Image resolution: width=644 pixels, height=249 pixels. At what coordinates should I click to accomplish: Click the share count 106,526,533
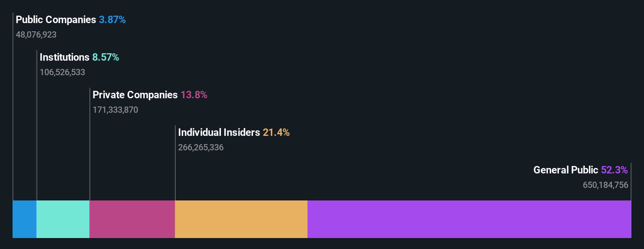pyautogui.click(x=62, y=72)
